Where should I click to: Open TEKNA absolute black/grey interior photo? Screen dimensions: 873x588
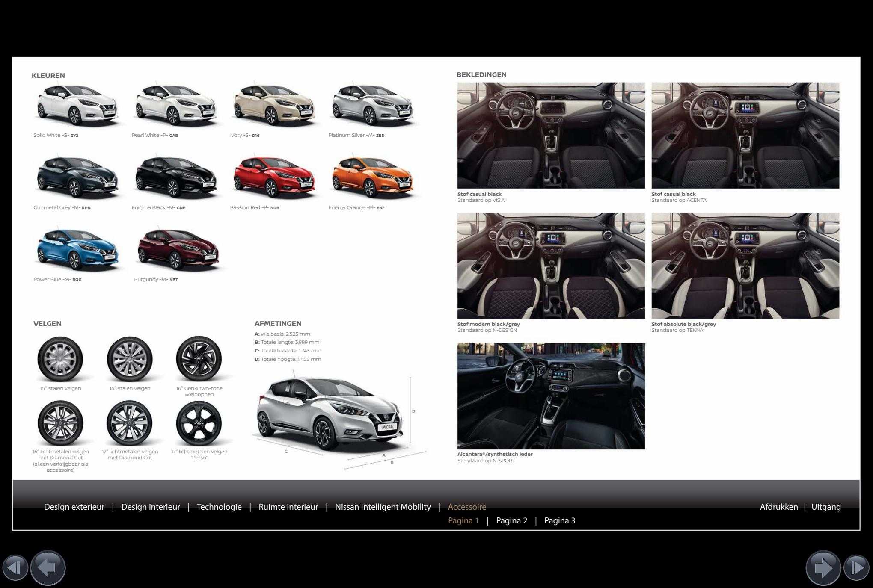coord(745,266)
